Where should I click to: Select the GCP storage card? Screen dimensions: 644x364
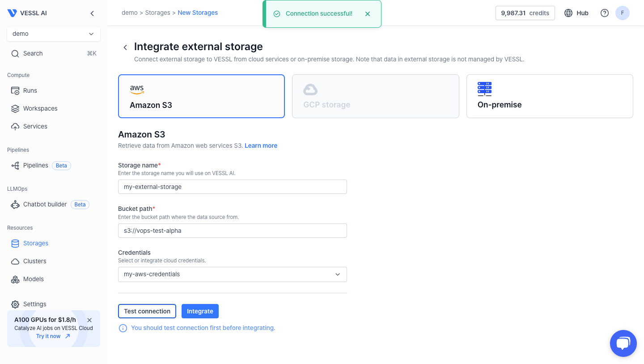[376, 96]
